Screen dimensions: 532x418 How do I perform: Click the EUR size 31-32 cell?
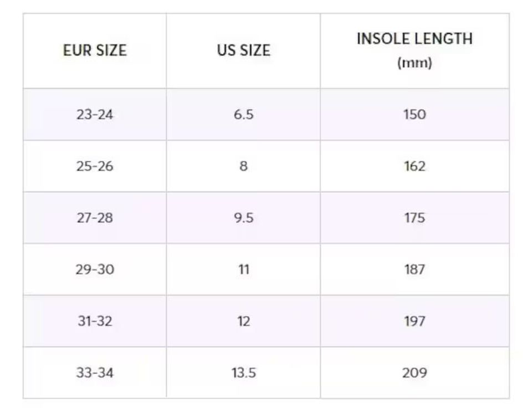click(x=95, y=321)
